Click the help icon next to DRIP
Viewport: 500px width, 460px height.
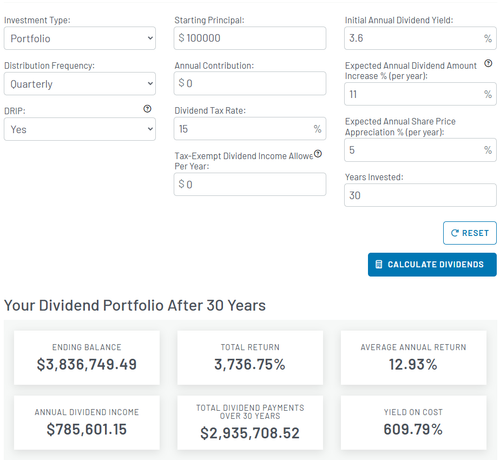tap(147, 109)
